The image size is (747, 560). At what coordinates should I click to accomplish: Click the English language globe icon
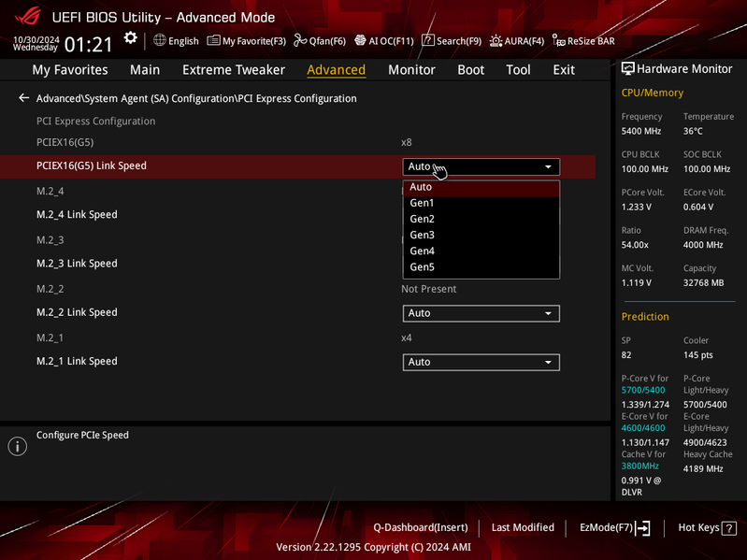160,40
